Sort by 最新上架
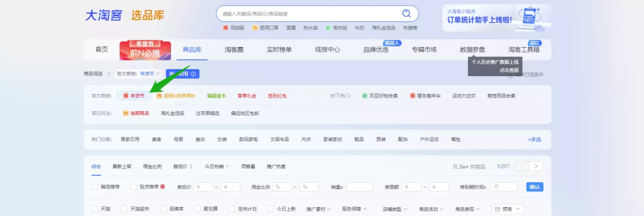This screenshot has width=644, height=216. [122, 167]
